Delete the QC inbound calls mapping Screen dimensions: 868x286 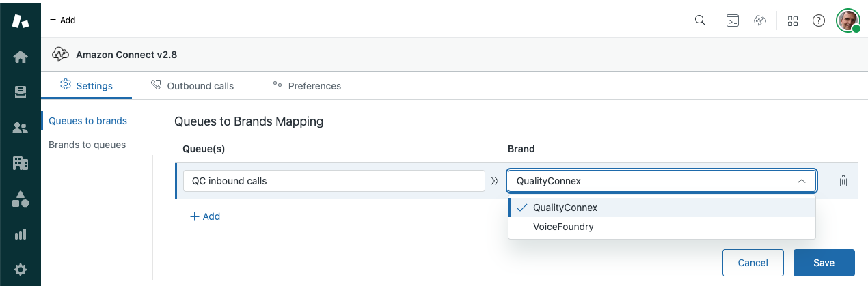tap(843, 181)
